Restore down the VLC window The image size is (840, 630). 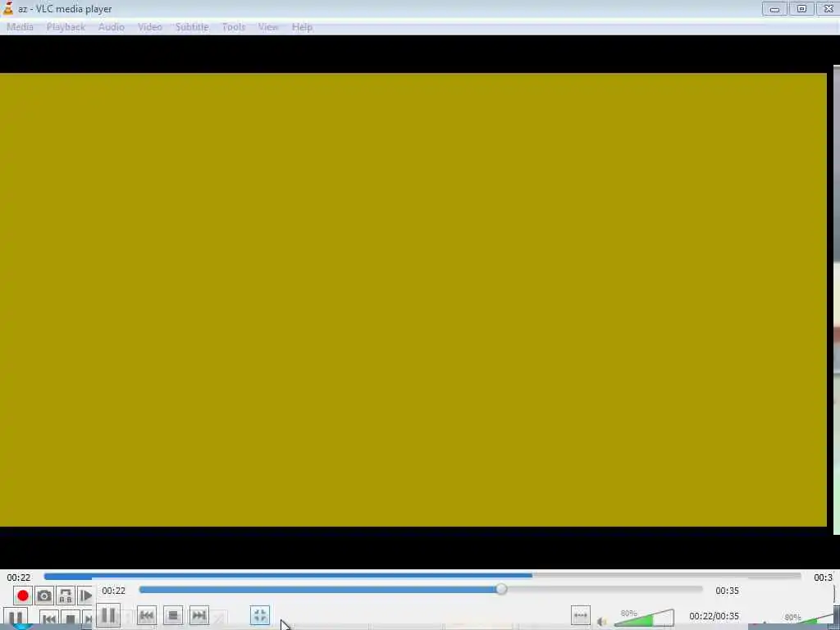point(801,8)
